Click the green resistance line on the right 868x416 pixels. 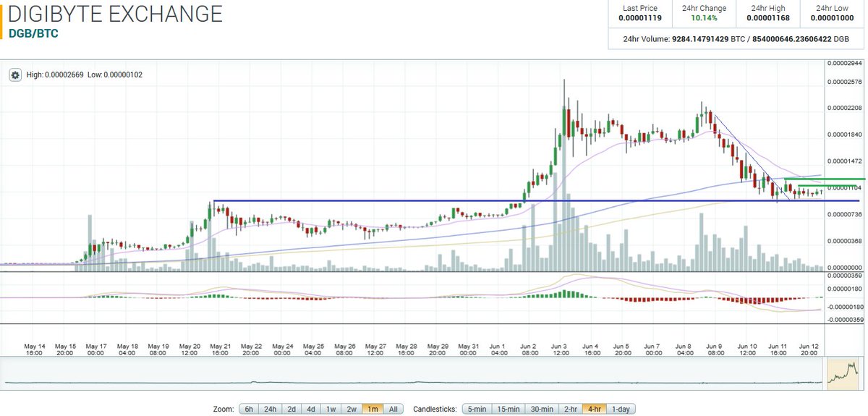pyautogui.click(x=825, y=179)
